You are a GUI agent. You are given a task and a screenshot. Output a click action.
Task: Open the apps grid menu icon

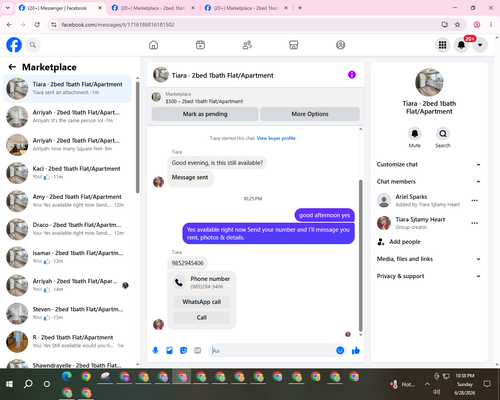pos(442,45)
